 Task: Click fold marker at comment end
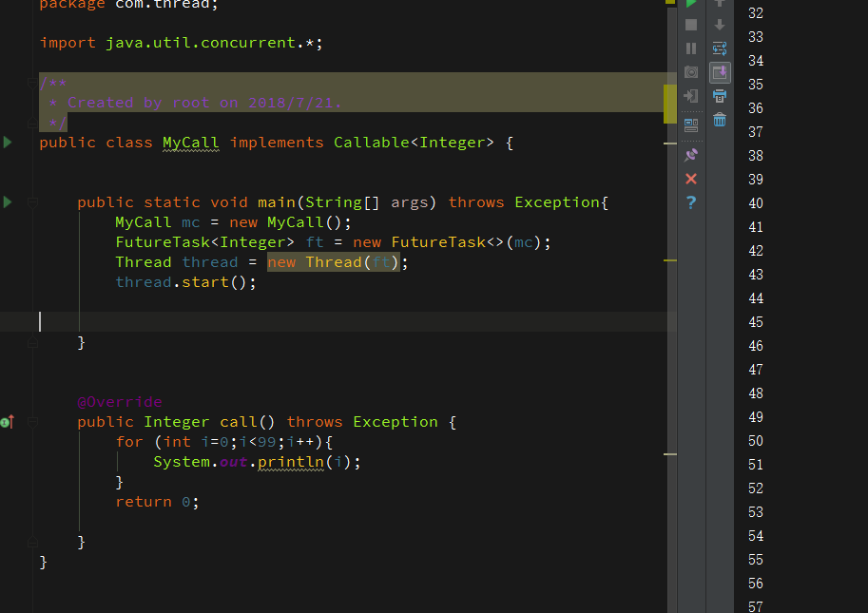[x=32, y=123]
